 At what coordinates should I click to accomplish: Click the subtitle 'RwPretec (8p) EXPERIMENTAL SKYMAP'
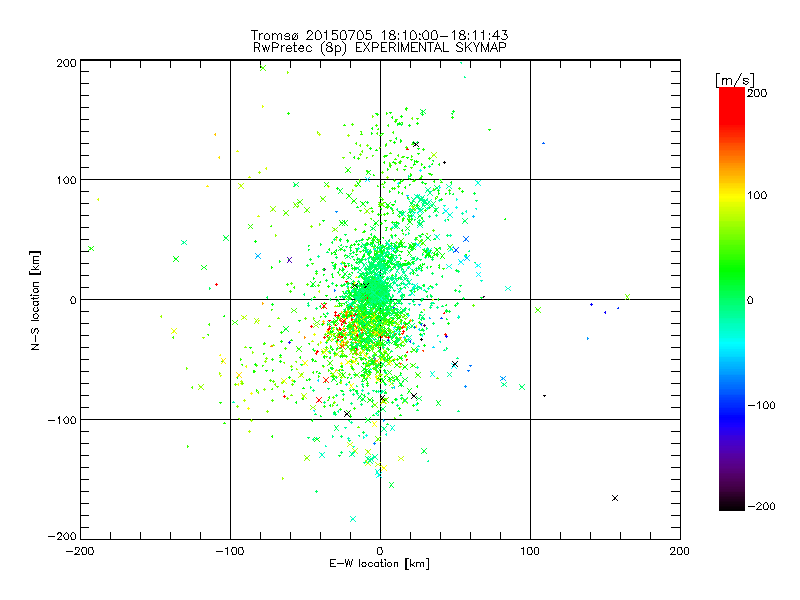(380, 47)
